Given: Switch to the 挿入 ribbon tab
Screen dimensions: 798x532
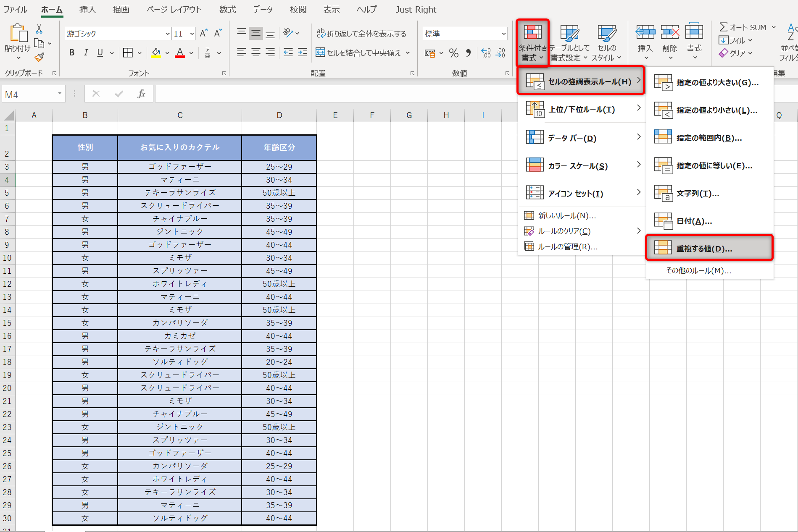Looking at the screenshot, I should (x=87, y=9).
